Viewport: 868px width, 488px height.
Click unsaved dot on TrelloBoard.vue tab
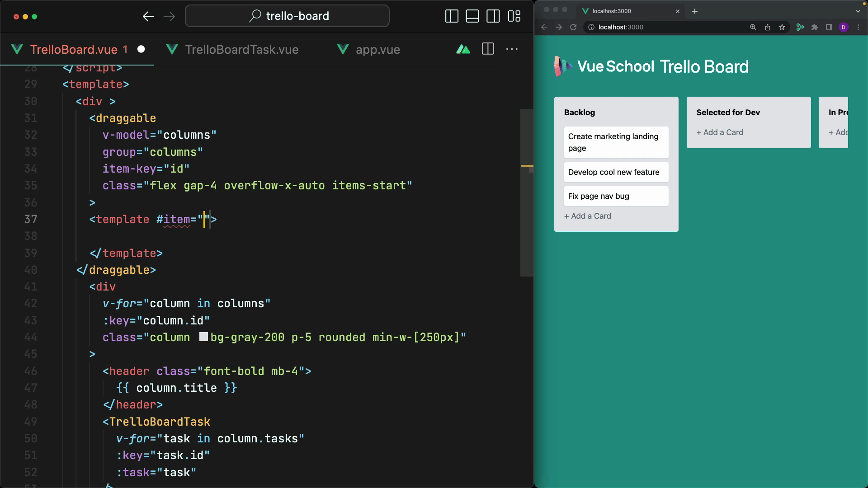pos(141,49)
